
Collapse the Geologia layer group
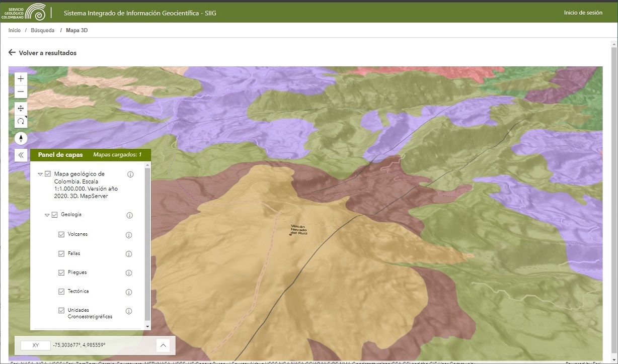(x=46, y=214)
